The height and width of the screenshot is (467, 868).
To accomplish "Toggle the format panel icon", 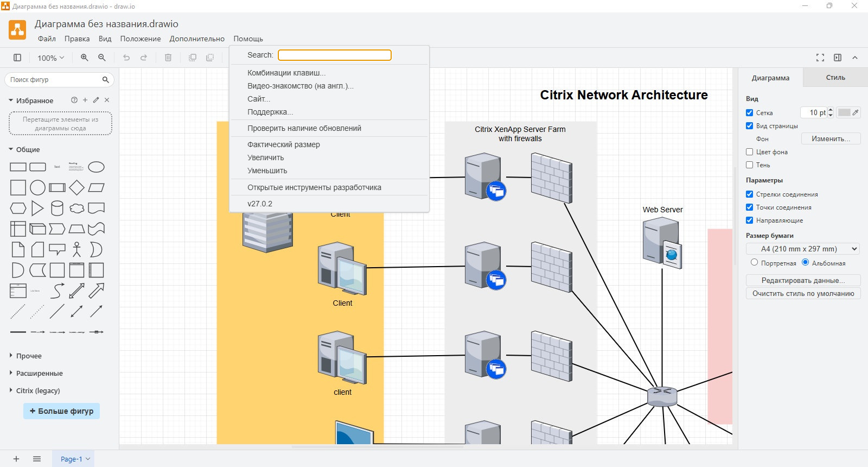I will 838,58.
